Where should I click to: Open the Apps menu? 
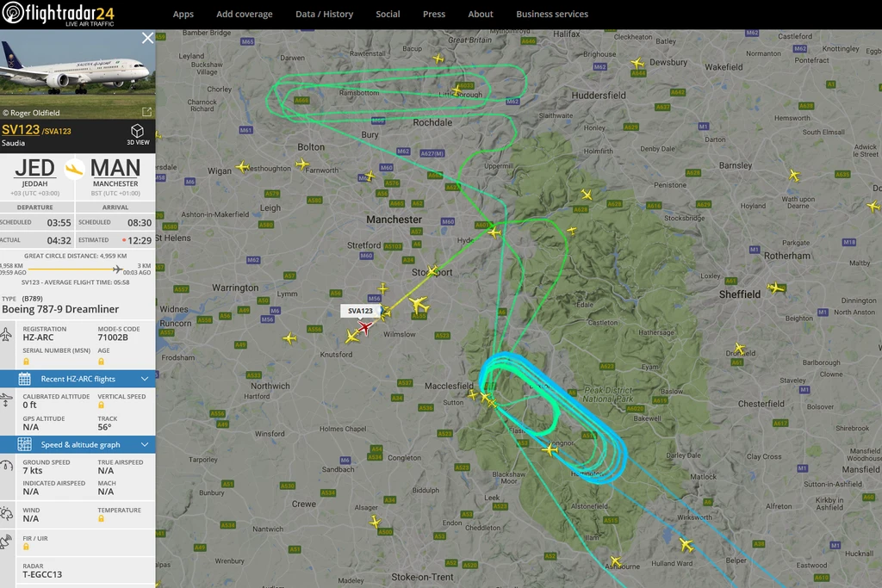(183, 14)
